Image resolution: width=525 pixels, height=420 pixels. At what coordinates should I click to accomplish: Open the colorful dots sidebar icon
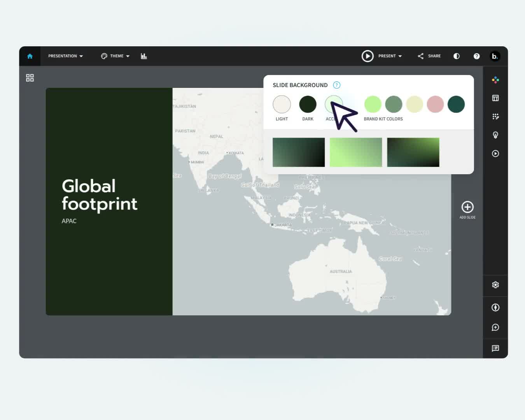point(495,80)
